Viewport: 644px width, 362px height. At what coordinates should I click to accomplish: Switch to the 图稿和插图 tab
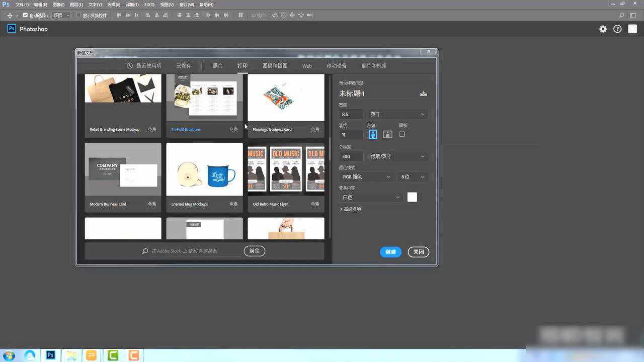[275, 66]
